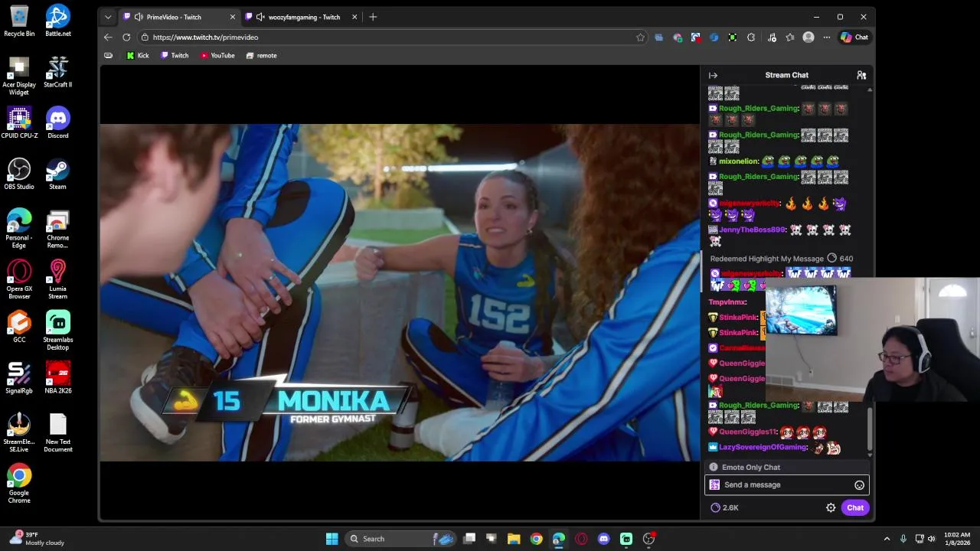Open the remote bookmark
Viewport: 980px width, 551px height.
261,56
